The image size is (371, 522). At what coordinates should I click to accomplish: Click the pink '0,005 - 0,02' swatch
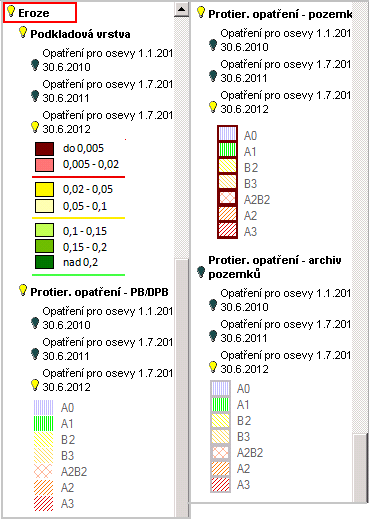[44, 165]
